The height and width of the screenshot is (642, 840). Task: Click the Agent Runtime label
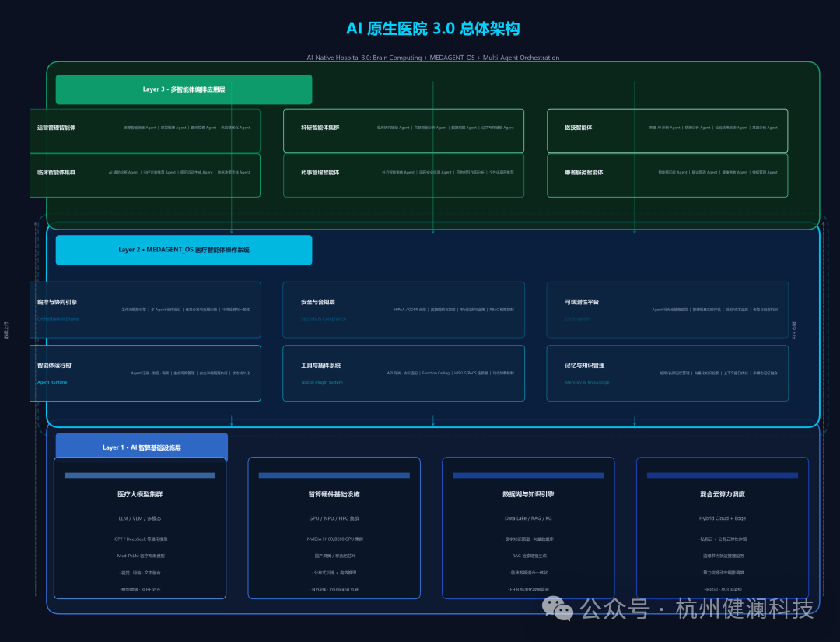click(52, 382)
